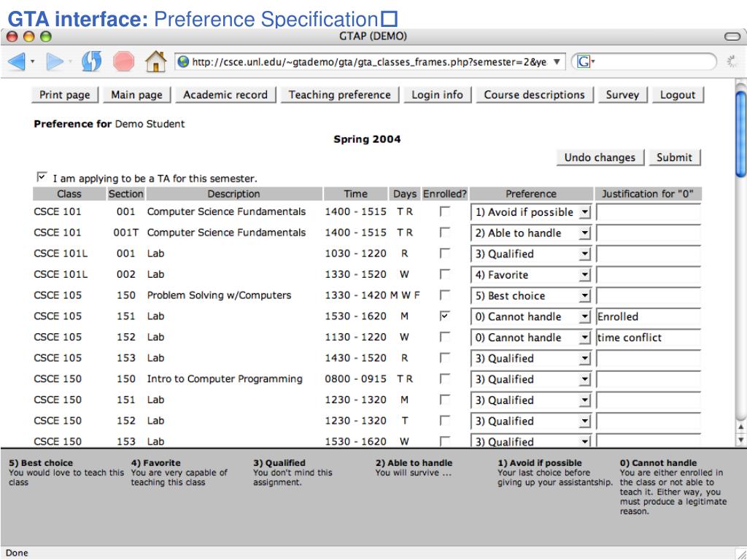Click the globe icon in the address bar
This screenshot has height=560, width=747.
183,62
